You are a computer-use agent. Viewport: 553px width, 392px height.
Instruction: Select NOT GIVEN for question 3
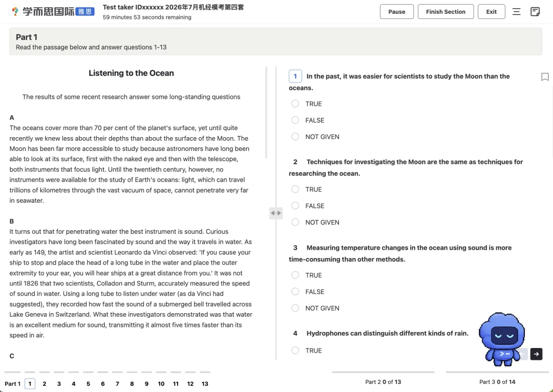click(x=295, y=308)
